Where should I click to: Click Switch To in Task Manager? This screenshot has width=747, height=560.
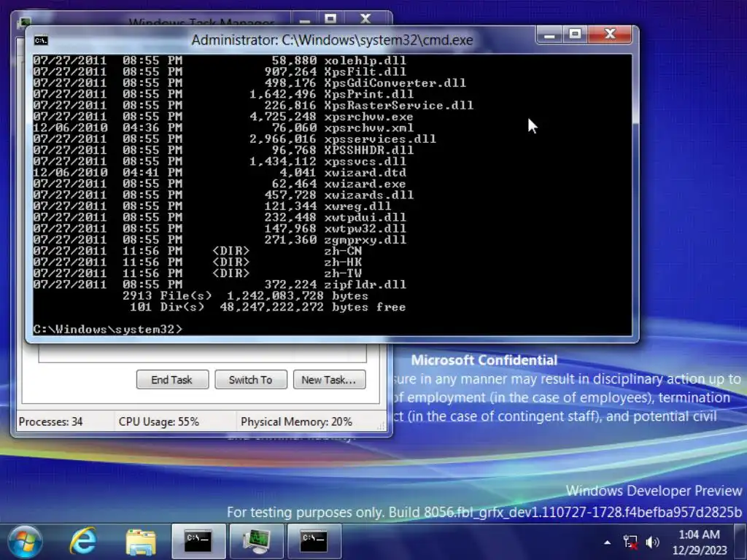coord(251,379)
